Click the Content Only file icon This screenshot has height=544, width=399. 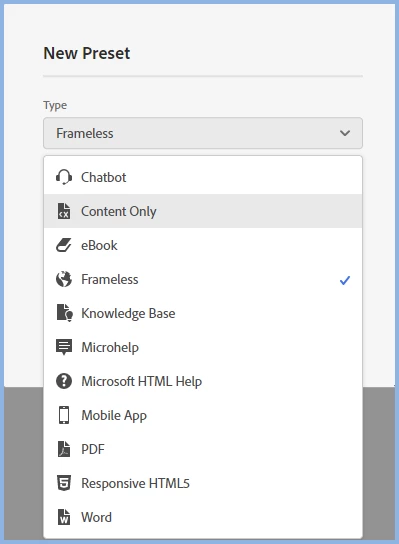[x=64, y=211]
